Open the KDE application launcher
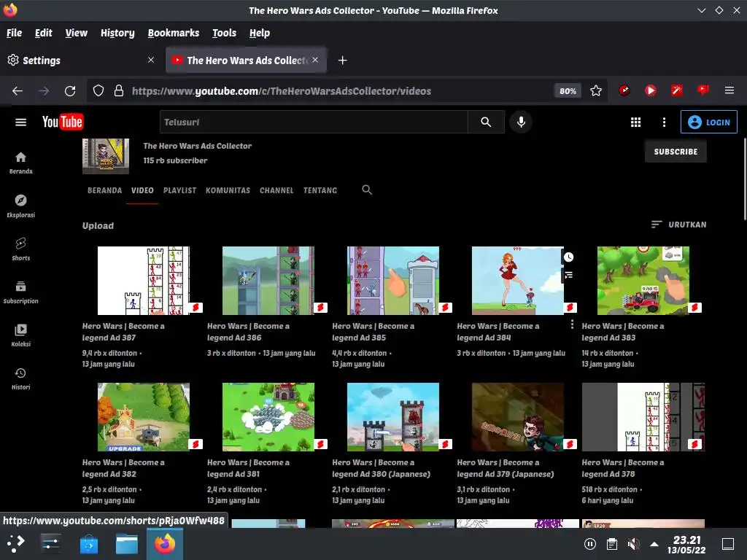Viewport: 747px width, 560px height. click(15, 543)
